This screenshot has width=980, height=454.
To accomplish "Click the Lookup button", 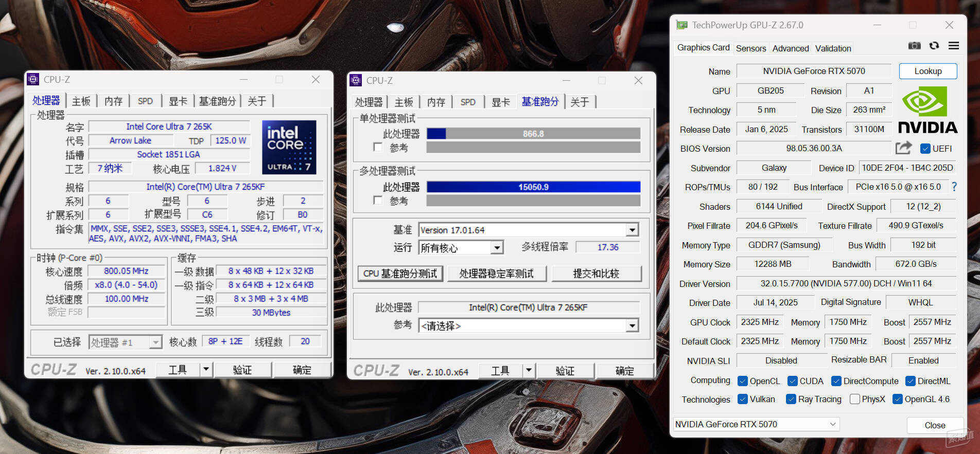I will (x=928, y=71).
